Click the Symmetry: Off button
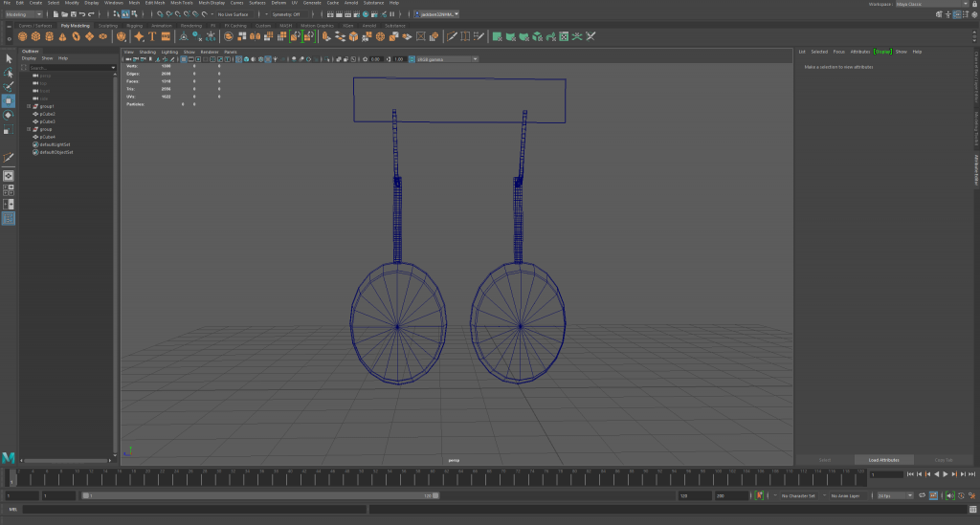 point(287,14)
